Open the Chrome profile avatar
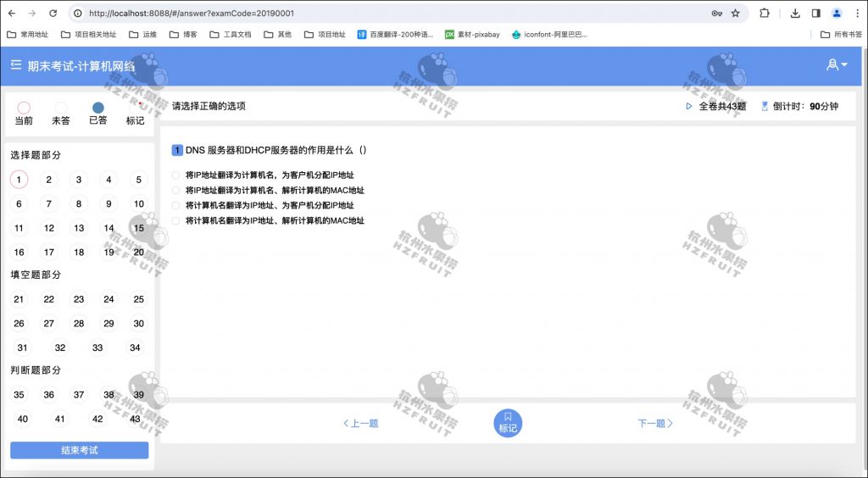Viewport: 868px width, 478px height. point(837,14)
